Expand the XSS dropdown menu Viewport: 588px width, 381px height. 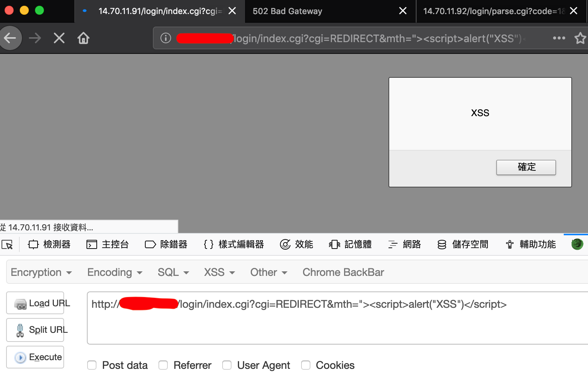point(220,272)
